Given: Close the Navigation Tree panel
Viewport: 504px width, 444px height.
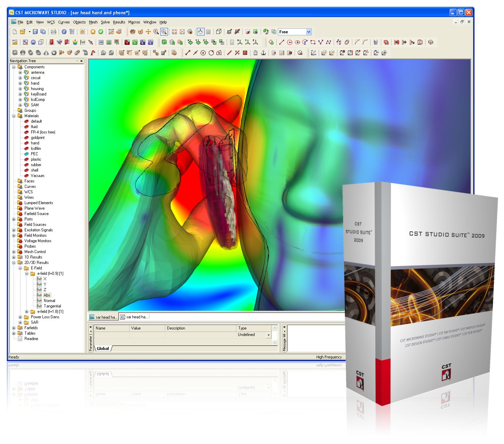Looking at the screenshot, I should tap(81, 61).
